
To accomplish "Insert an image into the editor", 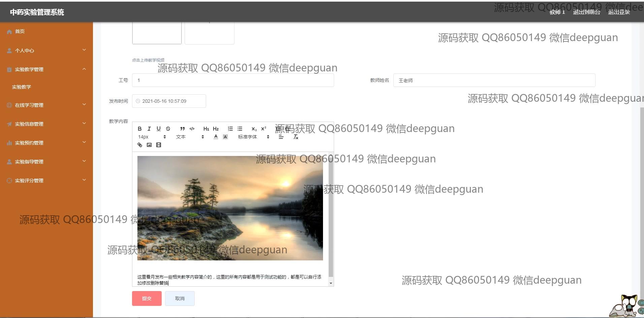I will 149,145.
